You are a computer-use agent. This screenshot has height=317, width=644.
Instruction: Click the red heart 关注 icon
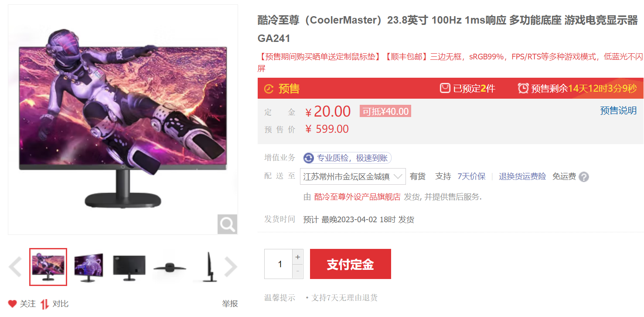coord(13,303)
